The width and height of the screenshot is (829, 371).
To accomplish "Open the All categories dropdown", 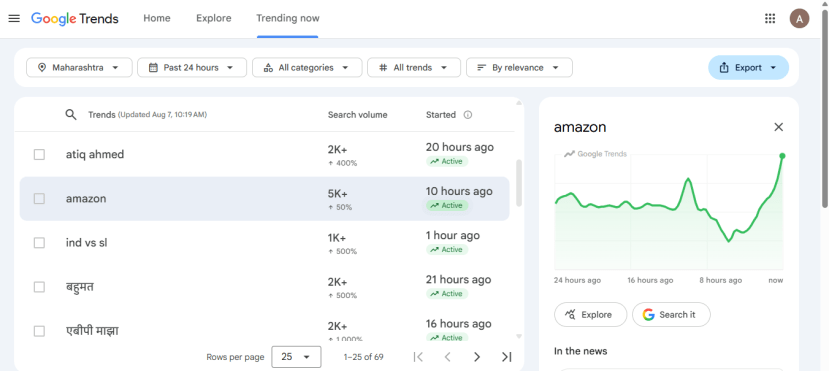I will tap(307, 68).
